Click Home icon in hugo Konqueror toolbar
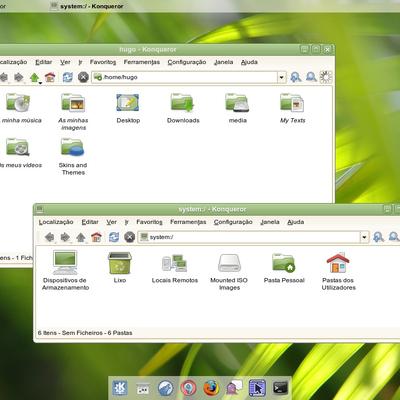400x400 pixels. (x=50, y=77)
